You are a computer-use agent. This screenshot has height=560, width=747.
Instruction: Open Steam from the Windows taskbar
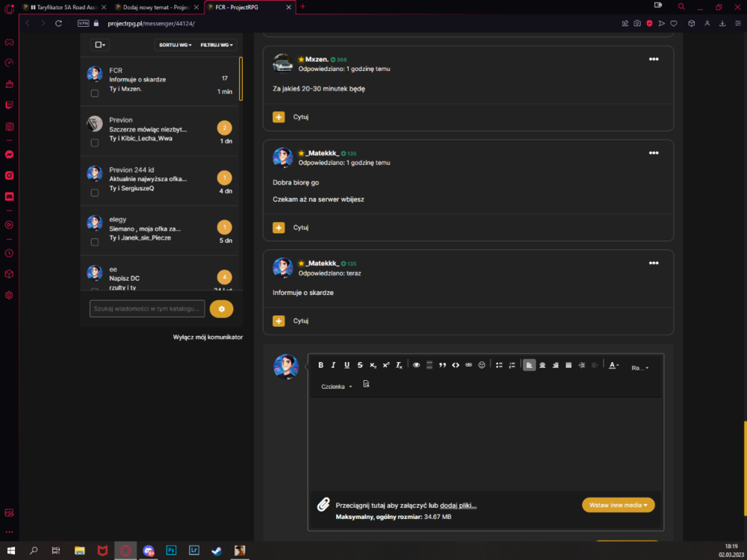217,550
